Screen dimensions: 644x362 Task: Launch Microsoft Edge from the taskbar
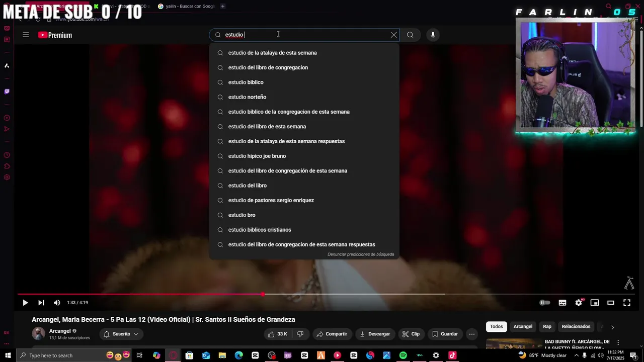[x=238, y=355]
